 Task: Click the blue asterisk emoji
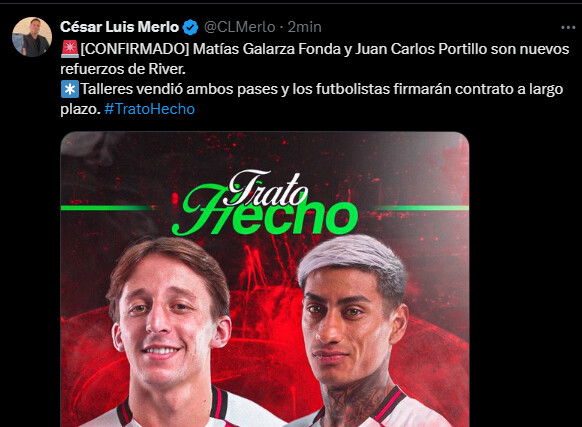(70, 89)
